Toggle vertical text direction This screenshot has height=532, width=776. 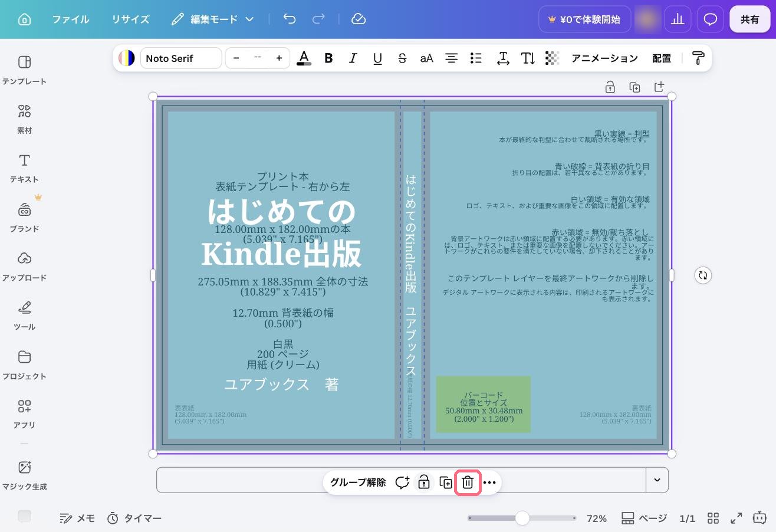528,58
